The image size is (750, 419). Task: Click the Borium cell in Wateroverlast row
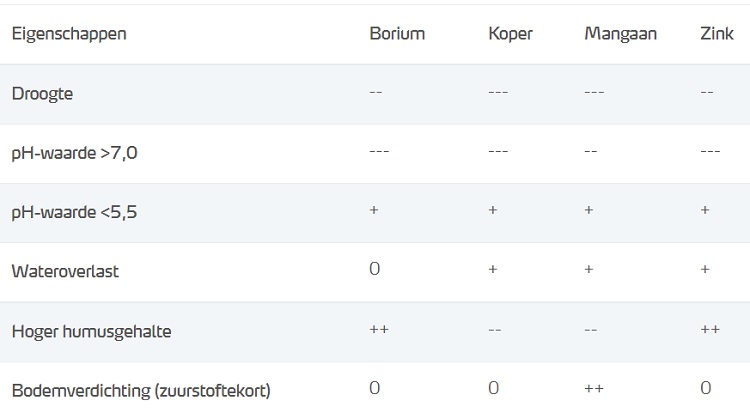(375, 270)
